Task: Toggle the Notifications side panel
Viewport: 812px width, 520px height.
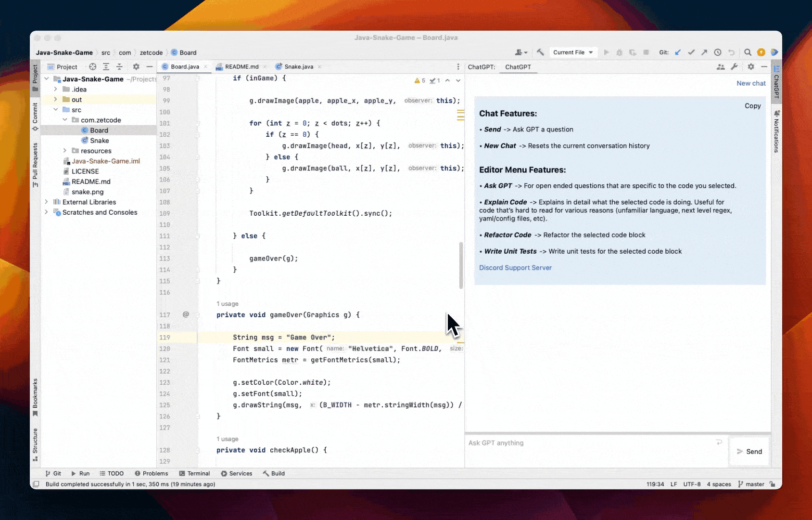Action: click(x=776, y=132)
